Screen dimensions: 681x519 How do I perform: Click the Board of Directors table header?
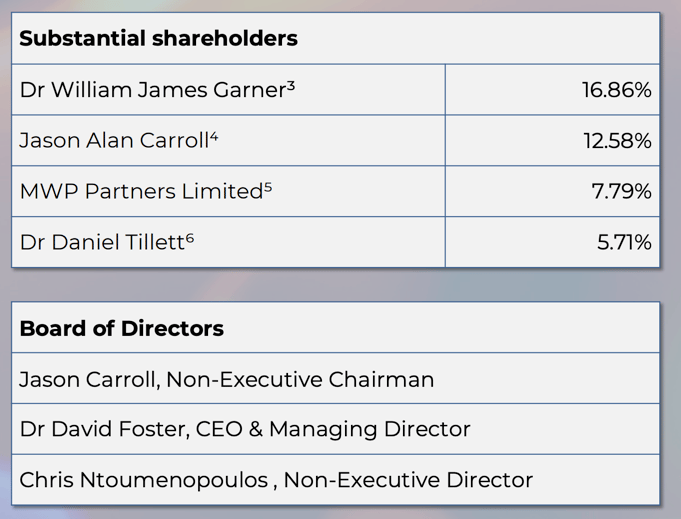[x=121, y=328]
